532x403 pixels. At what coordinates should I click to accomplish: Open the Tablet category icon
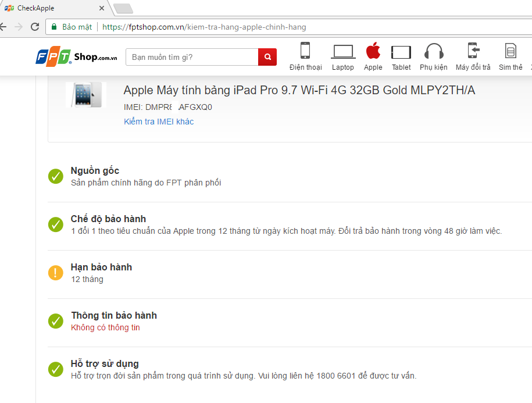(401, 52)
